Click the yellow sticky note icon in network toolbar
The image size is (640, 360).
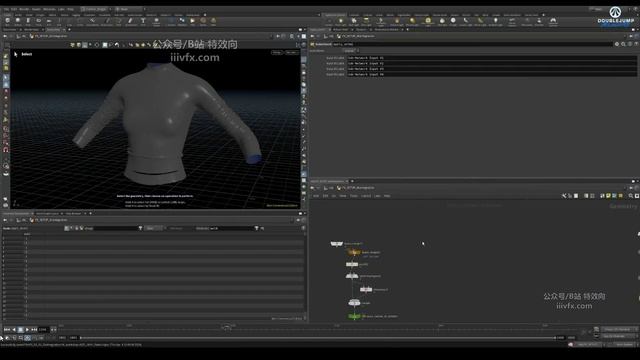pyautogui.click(x=608, y=196)
